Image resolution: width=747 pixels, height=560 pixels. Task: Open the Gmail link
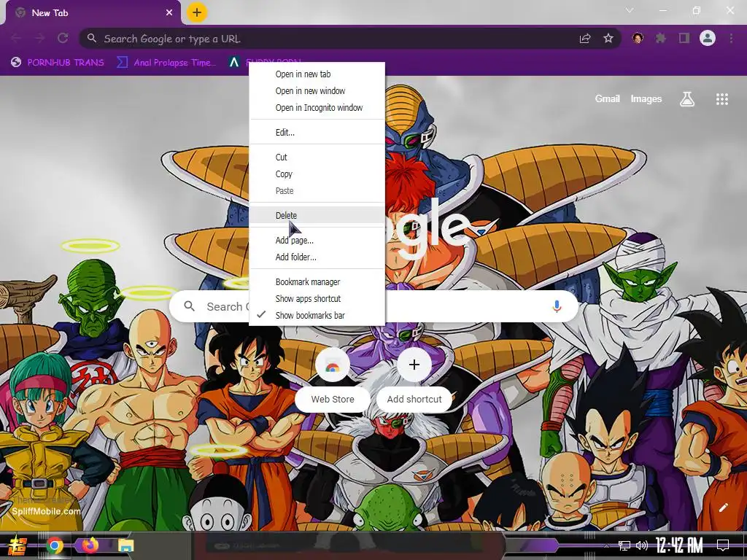point(608,98)
